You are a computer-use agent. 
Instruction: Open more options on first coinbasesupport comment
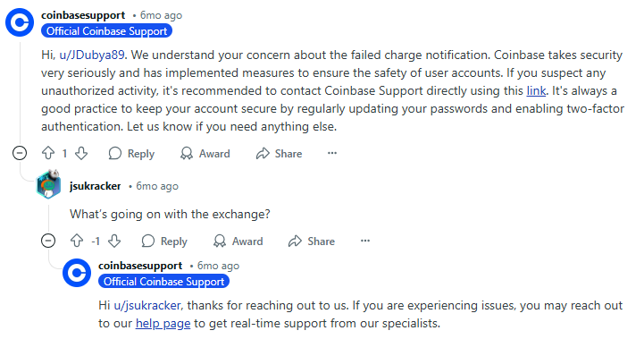click(x=332, y=153)
